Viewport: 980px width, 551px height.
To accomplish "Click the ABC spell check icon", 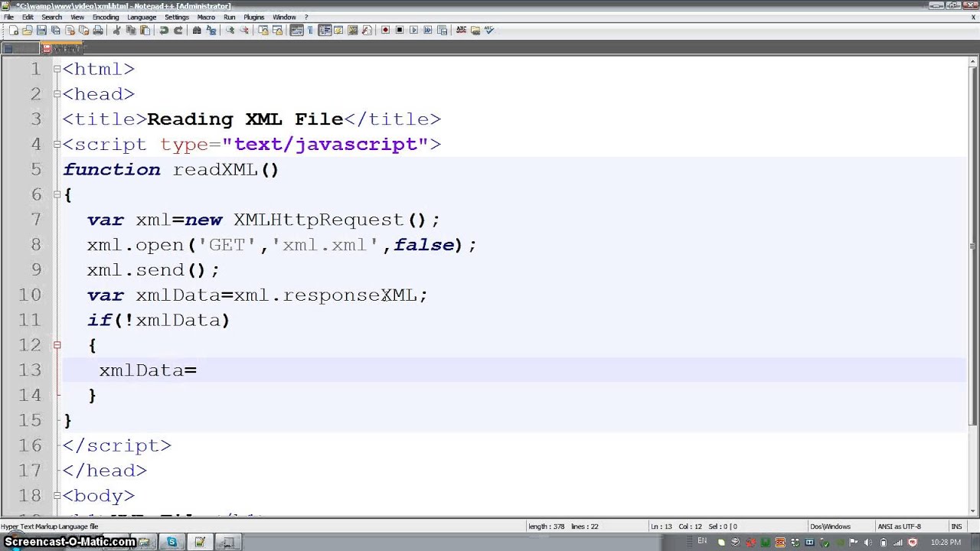I will coord(460,31).
